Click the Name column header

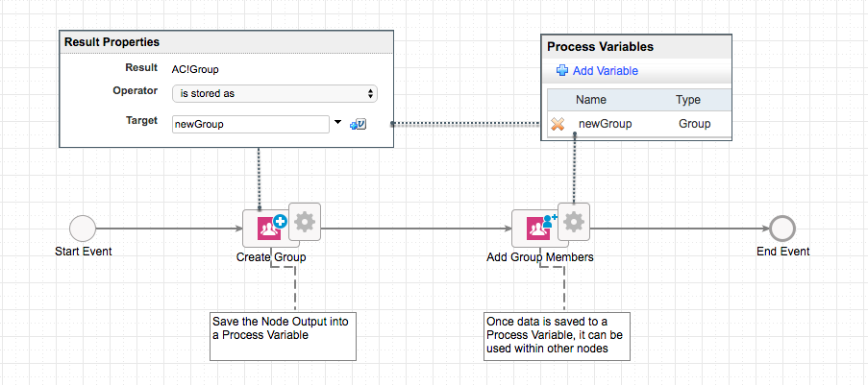tap(591, 100)
